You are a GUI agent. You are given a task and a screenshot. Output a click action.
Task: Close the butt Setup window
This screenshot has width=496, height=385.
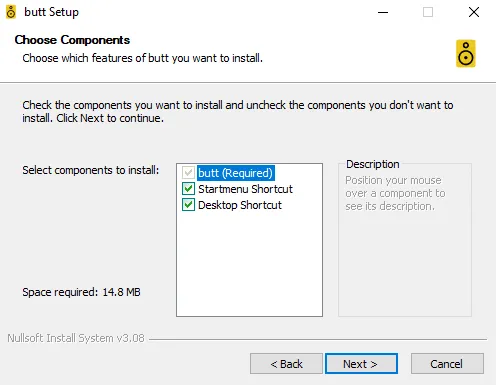pyautogui.click(x=474, y=12)
